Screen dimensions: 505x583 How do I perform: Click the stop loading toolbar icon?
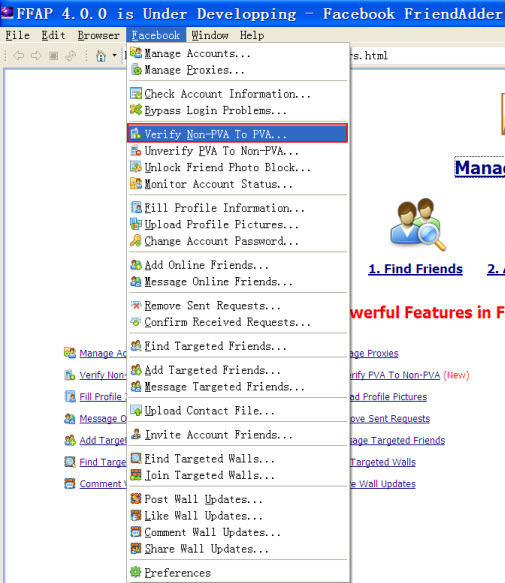pos(54,56)
